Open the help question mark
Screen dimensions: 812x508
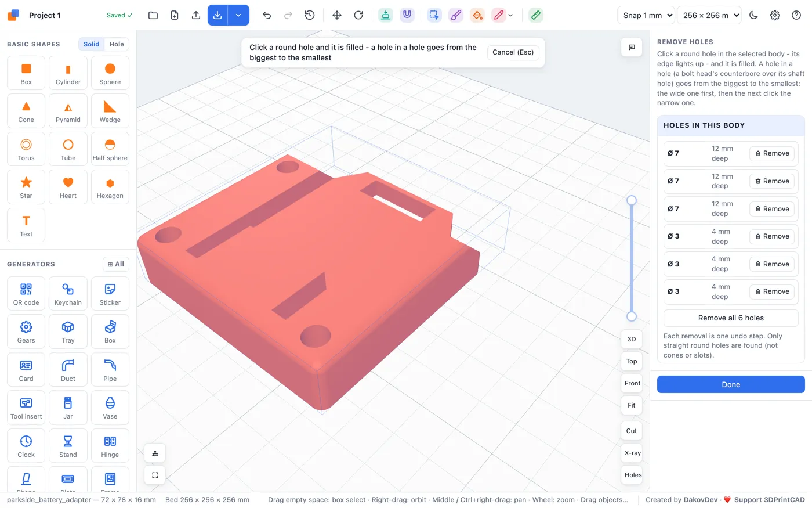796,15
